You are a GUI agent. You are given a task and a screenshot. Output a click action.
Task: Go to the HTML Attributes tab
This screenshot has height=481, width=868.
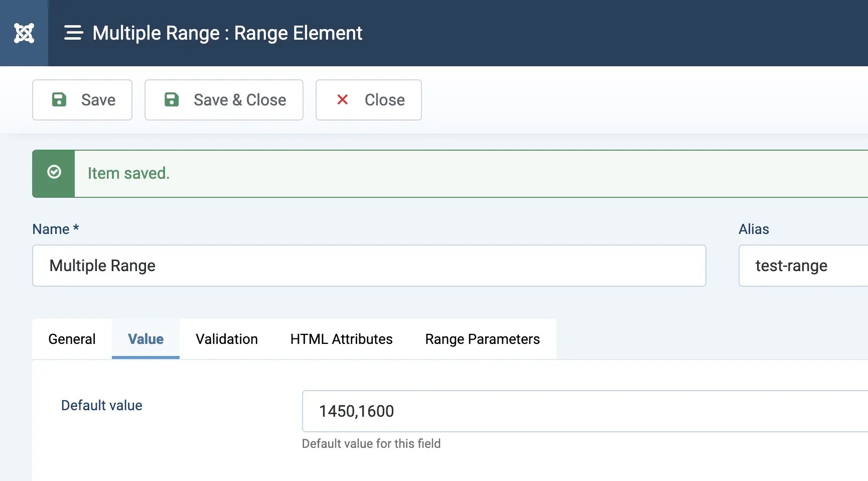coord(341,339)
